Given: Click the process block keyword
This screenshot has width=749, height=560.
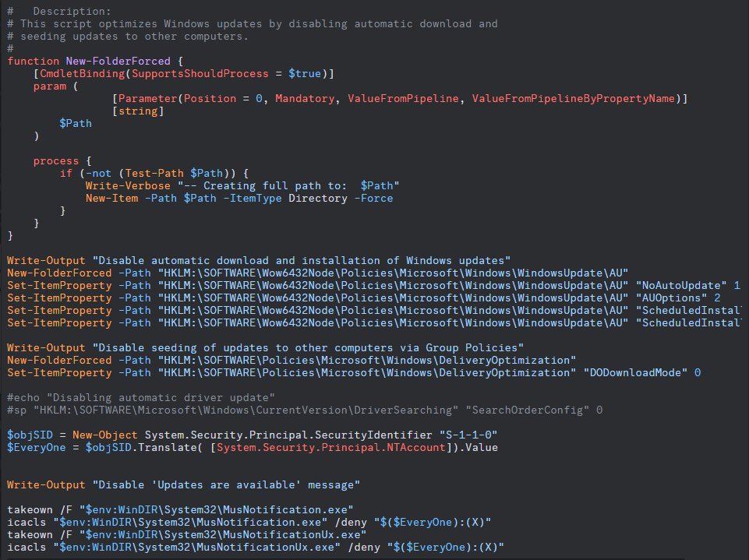Looking at the screenshot, I should point(55,160).
